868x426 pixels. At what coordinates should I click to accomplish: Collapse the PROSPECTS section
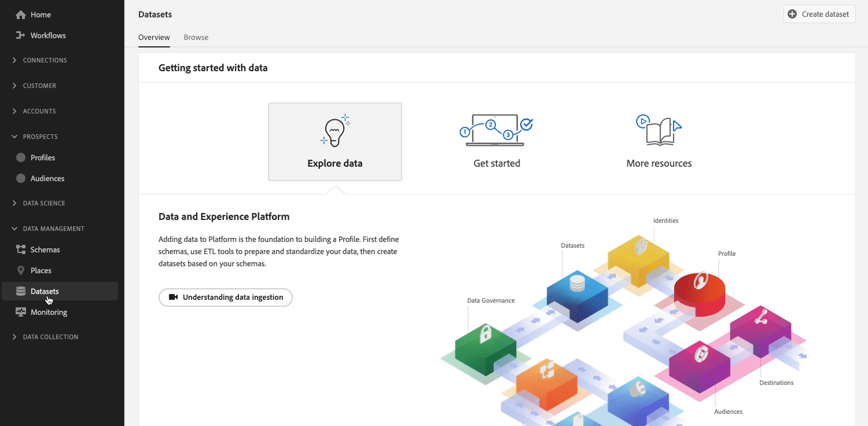click(x=35, y=137)
